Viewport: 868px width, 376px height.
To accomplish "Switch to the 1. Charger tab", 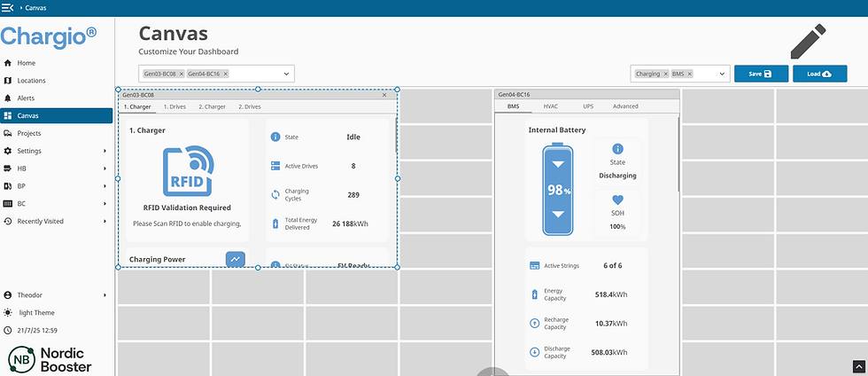I will [x=136, y=106].
